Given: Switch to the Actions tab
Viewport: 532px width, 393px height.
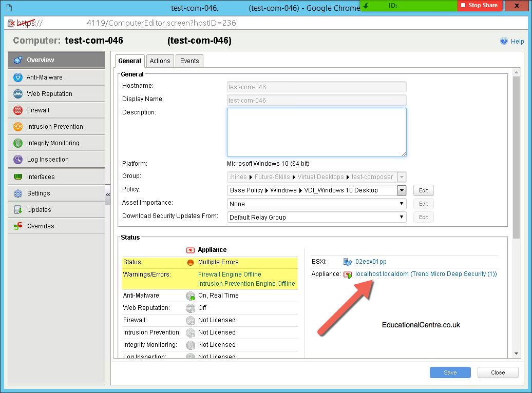Looking at the screenshot, I should pos(160,61).
